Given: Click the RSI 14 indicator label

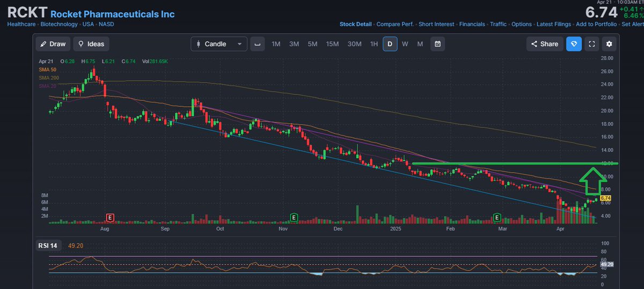Looking at the screenshot, I should tap(49, 246).
